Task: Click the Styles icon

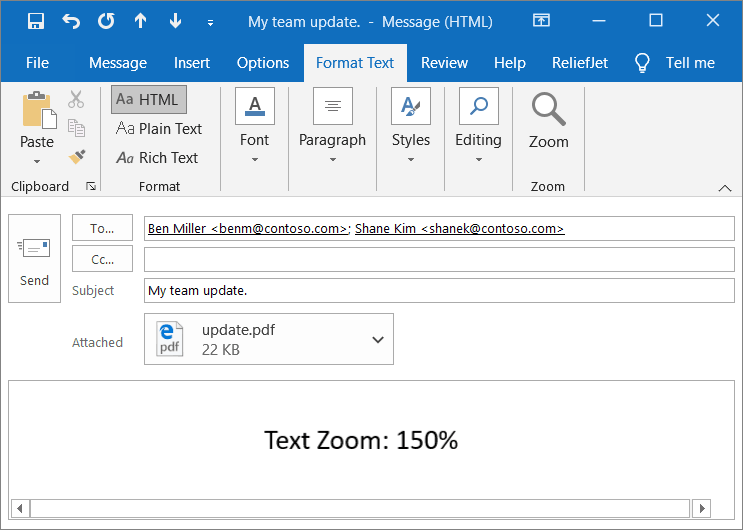Action: (x=411, y=106)
